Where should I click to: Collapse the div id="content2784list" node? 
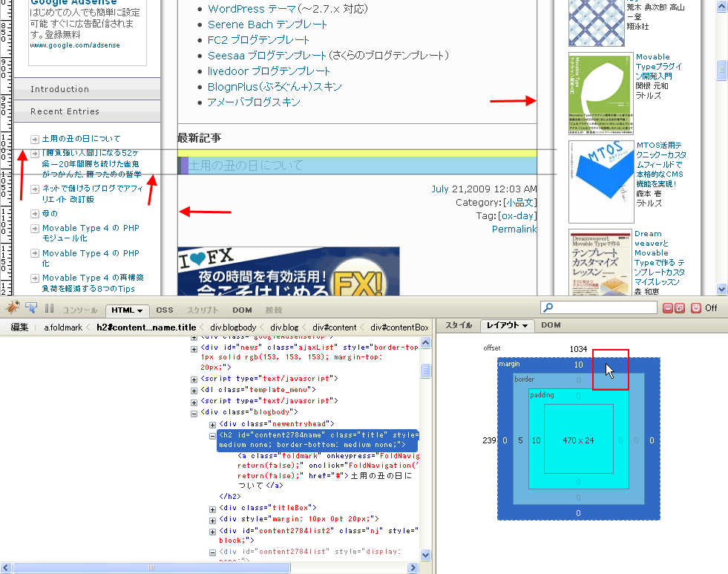pyautogui.click(x=212, y=552)
